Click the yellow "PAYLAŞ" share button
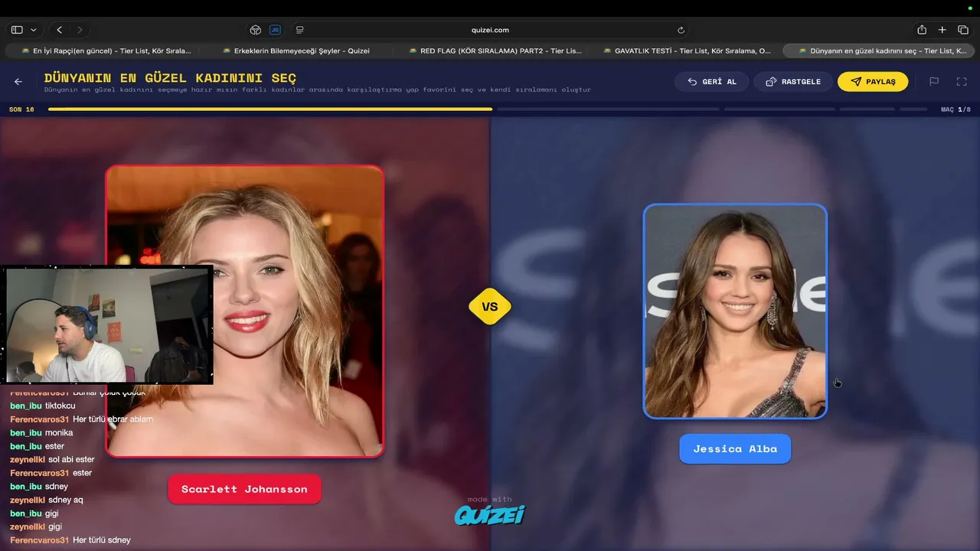The height and width of the screenshot is (551, 980). coord(873,82)
